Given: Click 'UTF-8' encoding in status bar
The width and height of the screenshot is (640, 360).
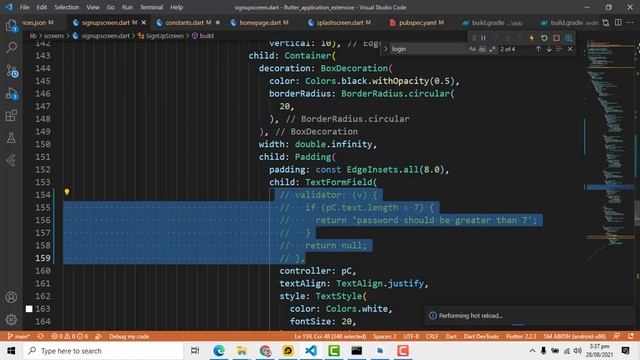Looking at the screenshot, I should (411, 336).
